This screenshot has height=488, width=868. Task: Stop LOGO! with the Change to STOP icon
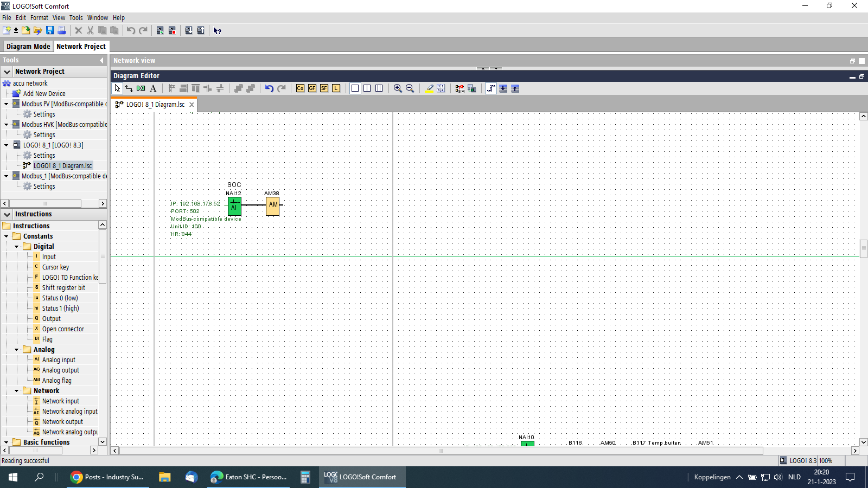coord(172,30)
